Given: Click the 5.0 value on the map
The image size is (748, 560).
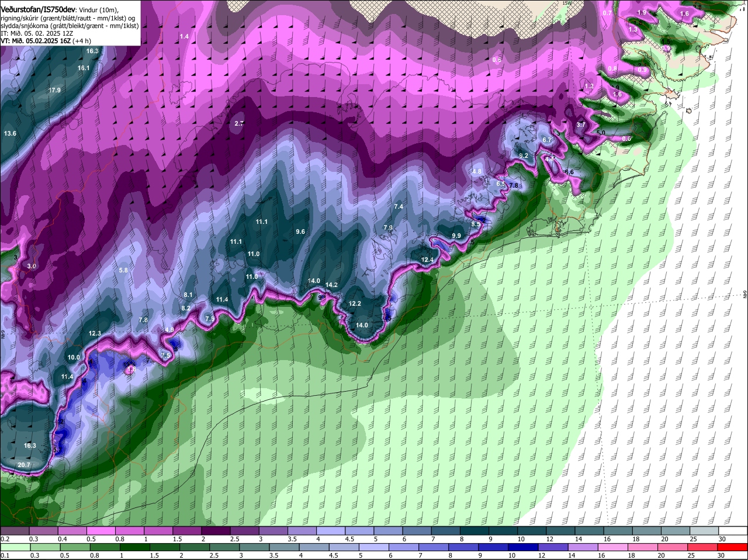Looking at the screenshot, I should point(601,133).
